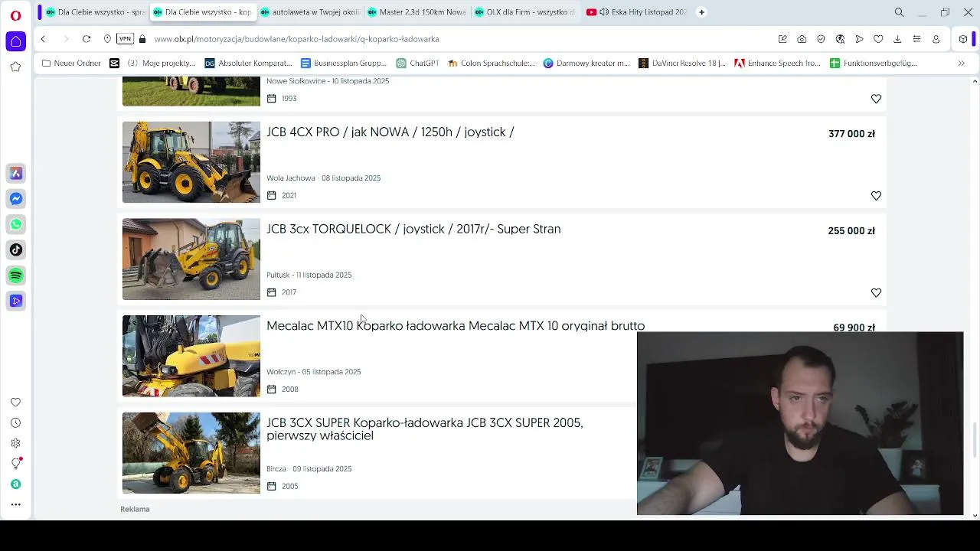Open a new tab with plus button
This screenshot has width=980, height=551.
point(701,12)
